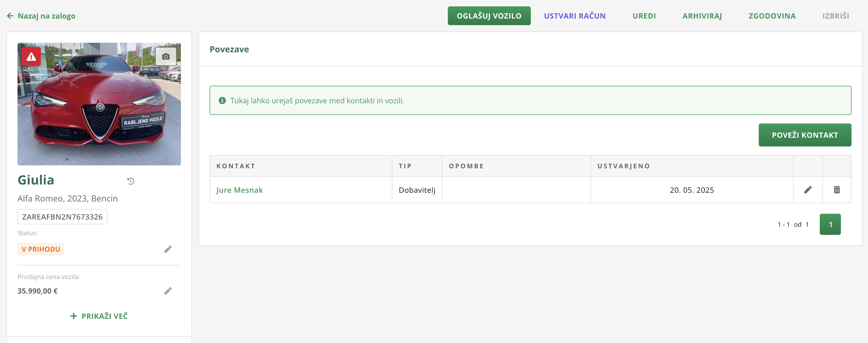Viewport: 868px width, 343px height.
Task: Go to pagination page 1
Action: 830,224
